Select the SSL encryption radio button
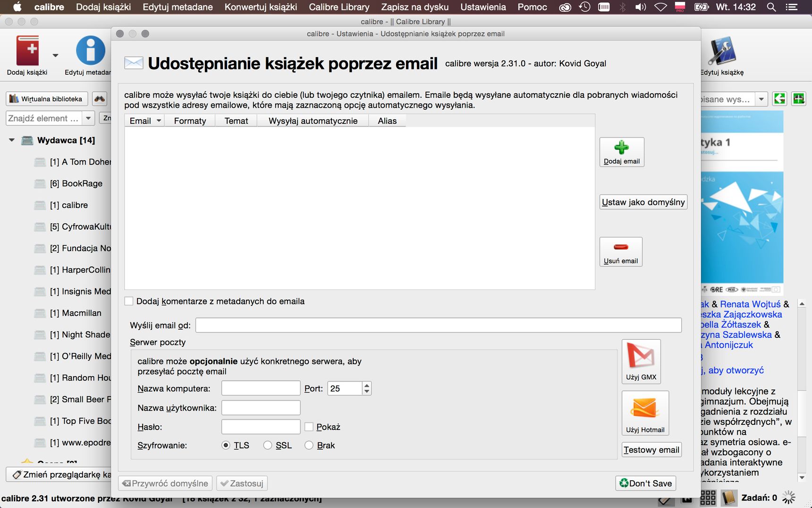The image size is (812, 508). click(268, 445)
